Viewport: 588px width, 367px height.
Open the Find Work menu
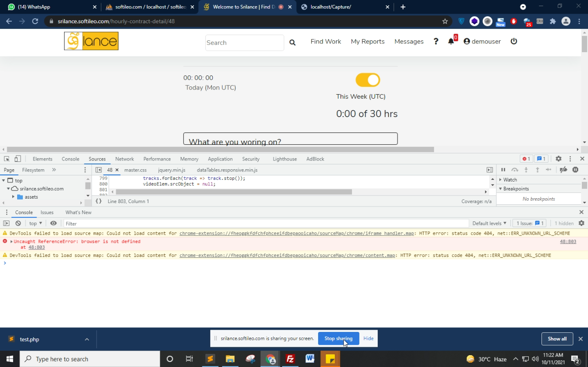pos(326,42)
